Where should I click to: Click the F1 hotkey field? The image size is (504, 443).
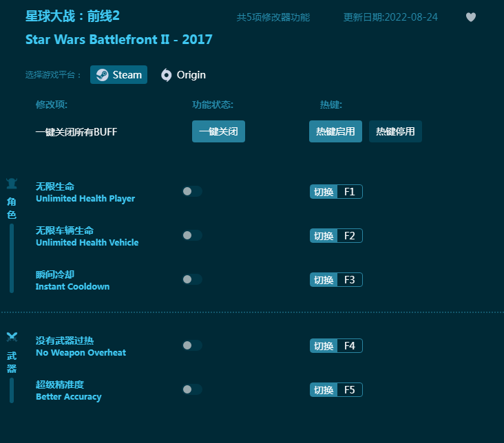coord(350,192)
